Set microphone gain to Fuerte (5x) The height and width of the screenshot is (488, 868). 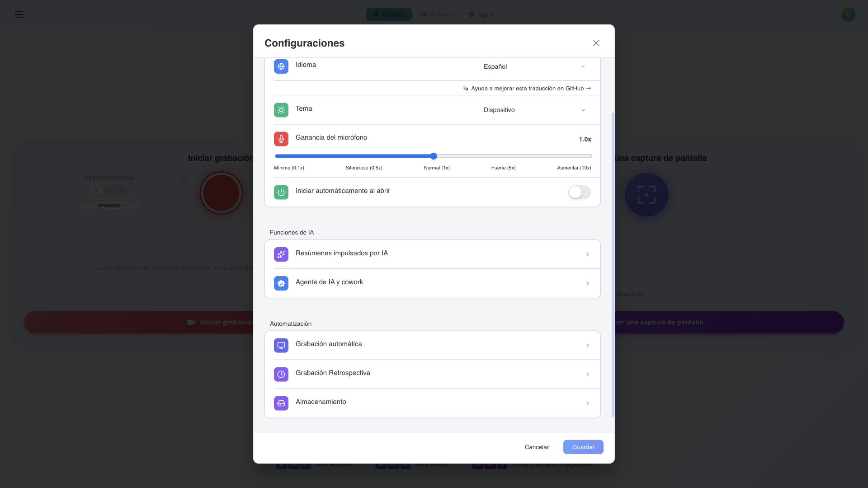point(503,156)
